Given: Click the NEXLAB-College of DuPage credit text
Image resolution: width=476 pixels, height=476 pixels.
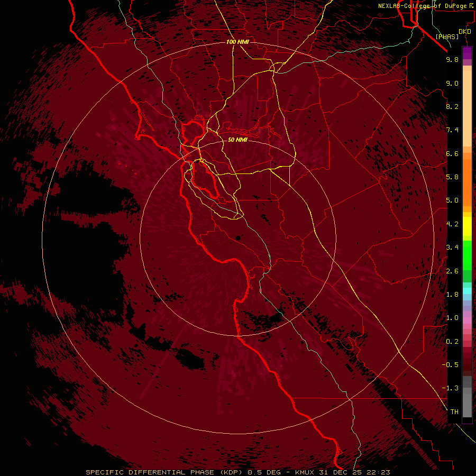Looking at the screenshot, I should [422, 6].
